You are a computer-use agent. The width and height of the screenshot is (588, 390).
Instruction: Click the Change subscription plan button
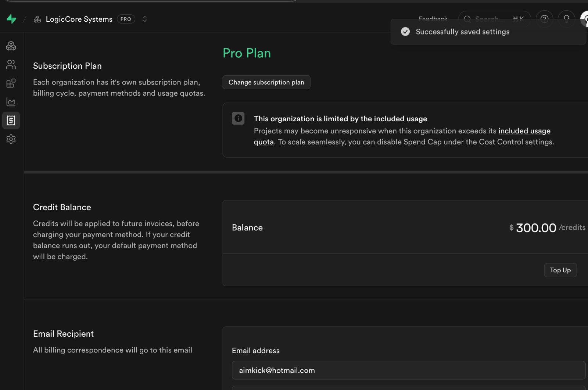pos(266,82)
